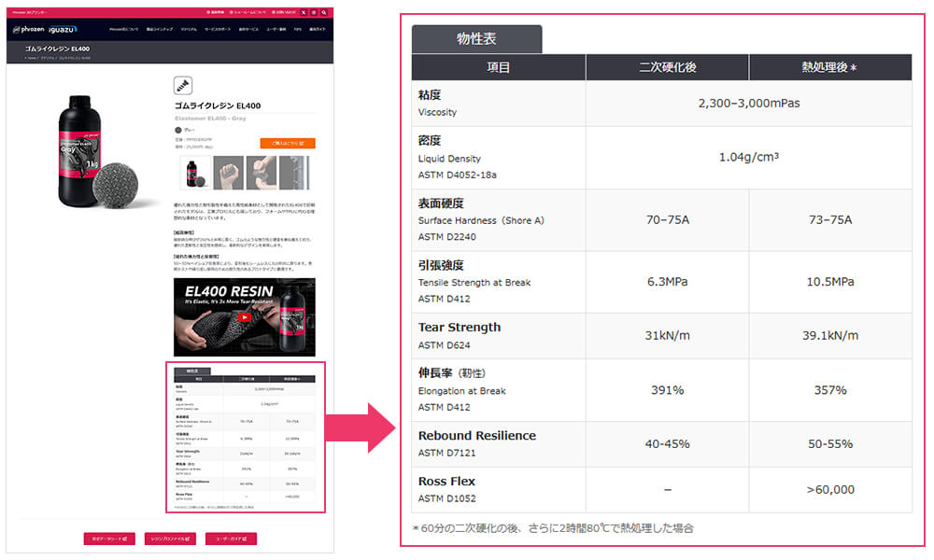Click the 40-45% cell

(667, 444)
